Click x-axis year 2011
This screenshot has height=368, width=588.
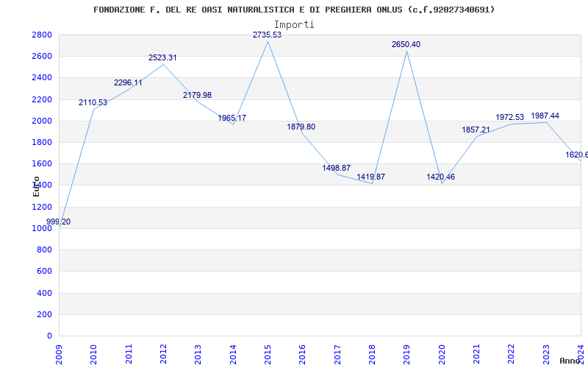pos(129,354)
